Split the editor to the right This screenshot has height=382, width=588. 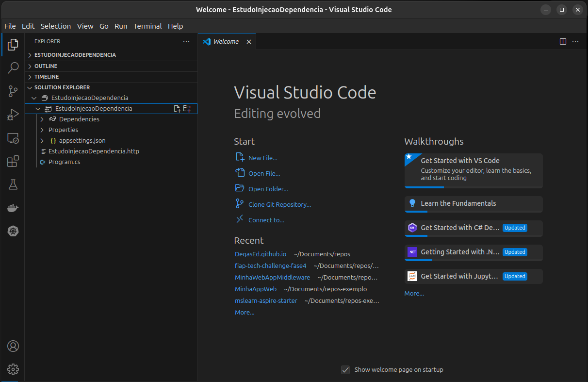563,42
